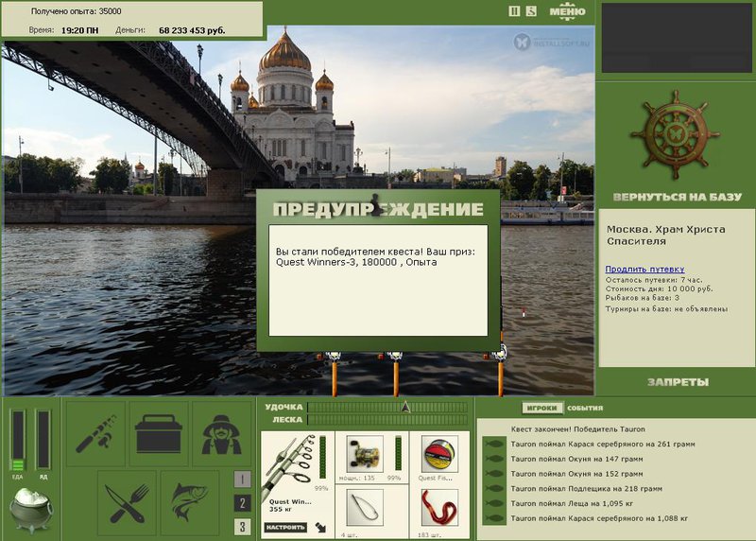Click the Рыбаков на базе: 3 line
The image size is (756, 541).
click(643, 298)
